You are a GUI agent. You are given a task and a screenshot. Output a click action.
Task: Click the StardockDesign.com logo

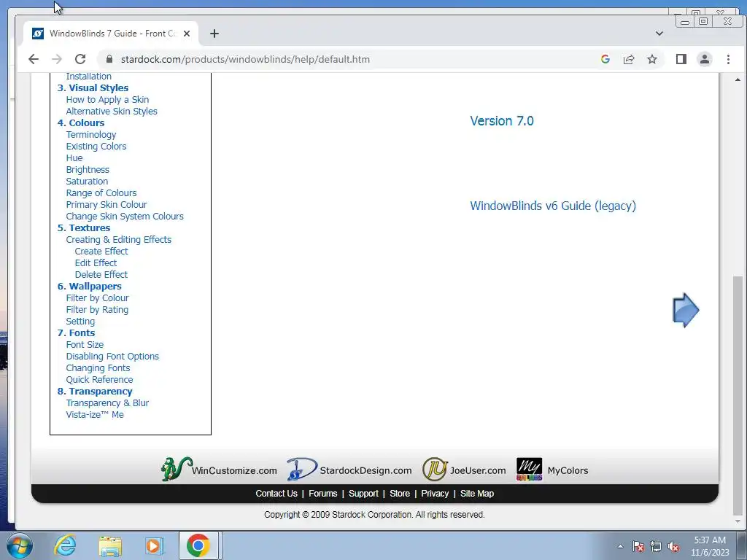point(302,469)
